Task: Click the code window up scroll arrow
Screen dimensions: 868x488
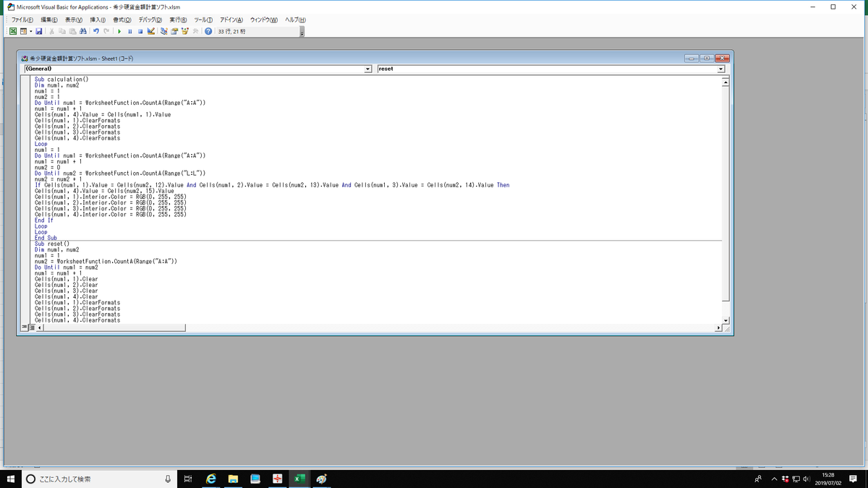Action: click(x=726, y=81)
